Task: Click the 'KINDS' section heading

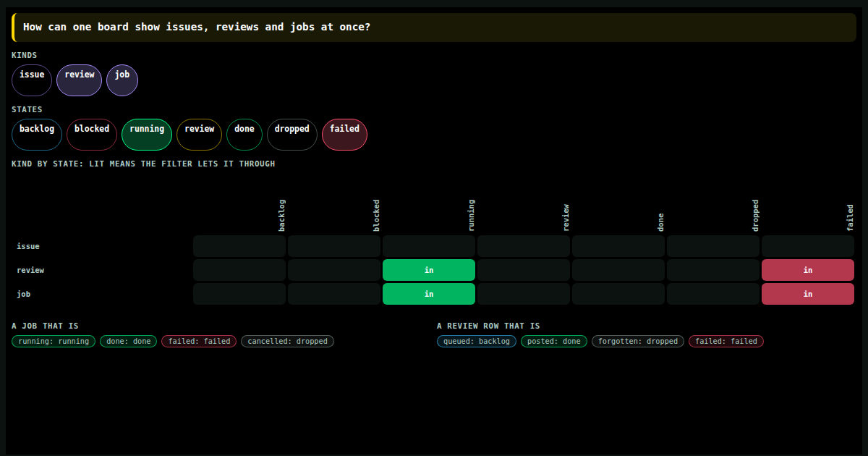Action: (x=25, y=55)
